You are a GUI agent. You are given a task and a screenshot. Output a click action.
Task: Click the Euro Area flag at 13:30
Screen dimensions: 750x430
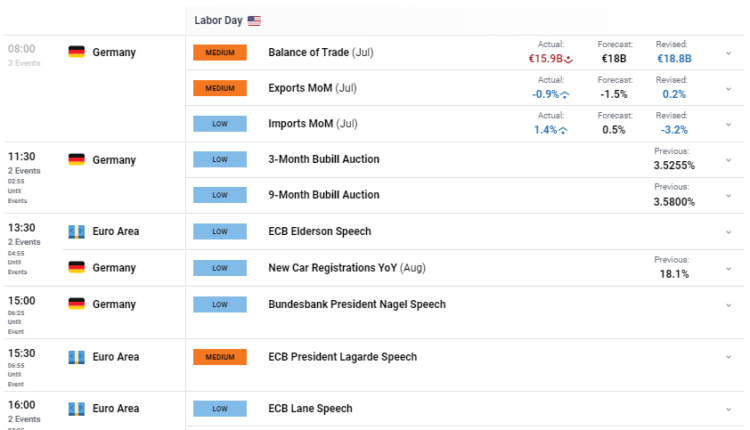pos(76,231)
